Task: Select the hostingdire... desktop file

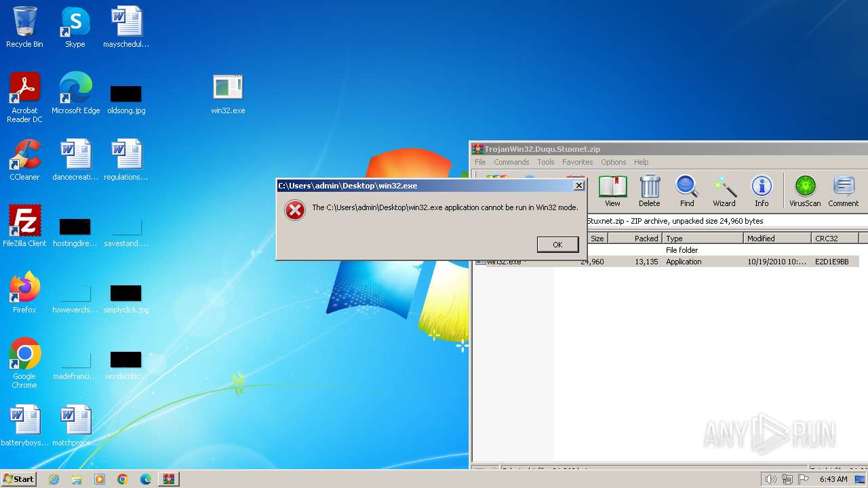Action: click(x=75, y=232)
